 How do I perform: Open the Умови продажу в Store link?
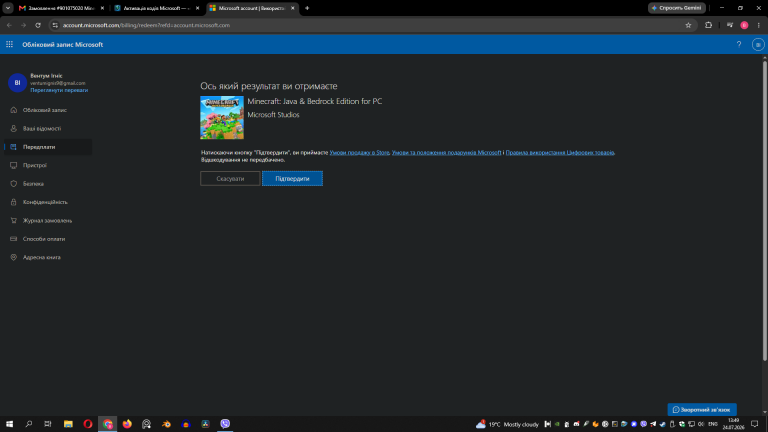[x=360, y=152]
